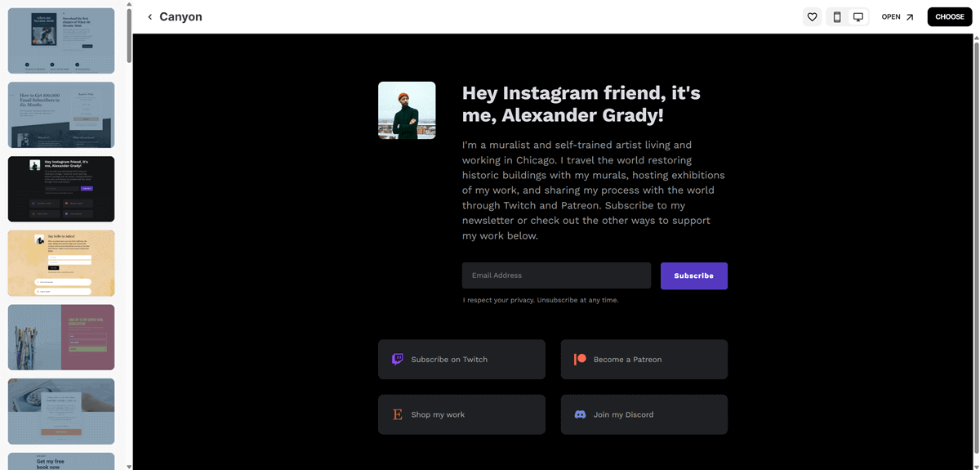Go back using the arrow beside Canyon
Image resolution: width=980 pixels, height=470 pixels.
click(149, 17)
